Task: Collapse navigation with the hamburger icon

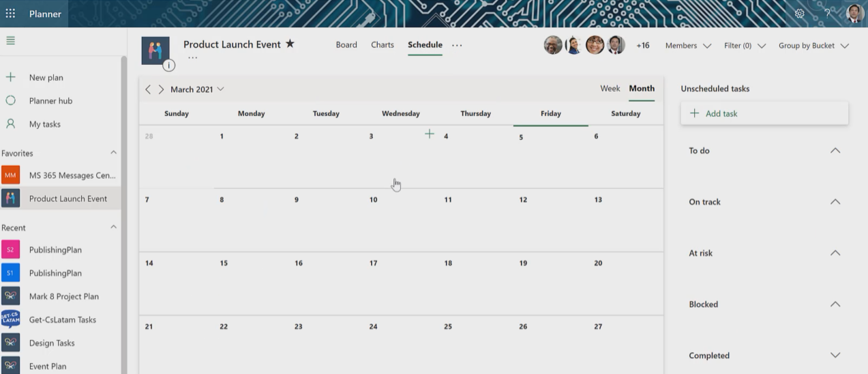Action: pos(10,40)
